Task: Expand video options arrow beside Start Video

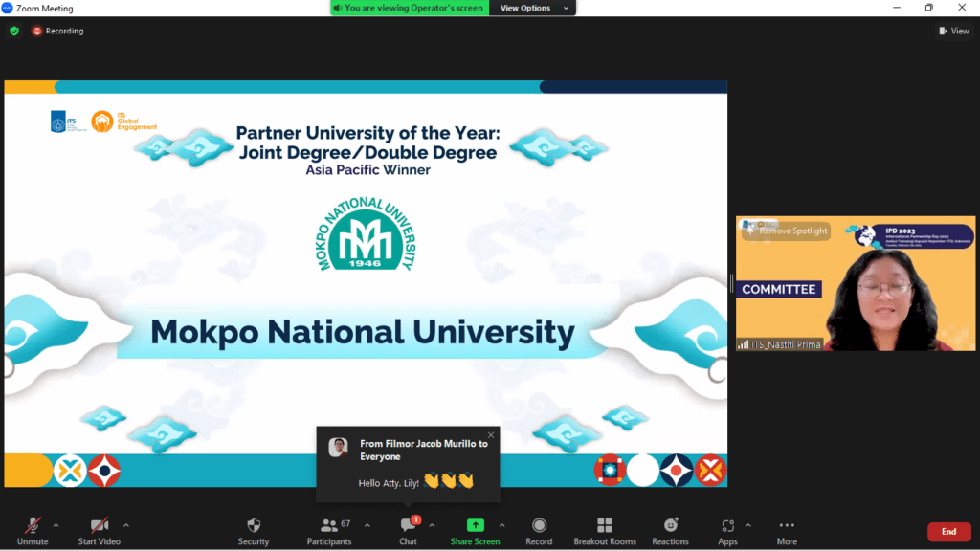Action: [126, 524]
